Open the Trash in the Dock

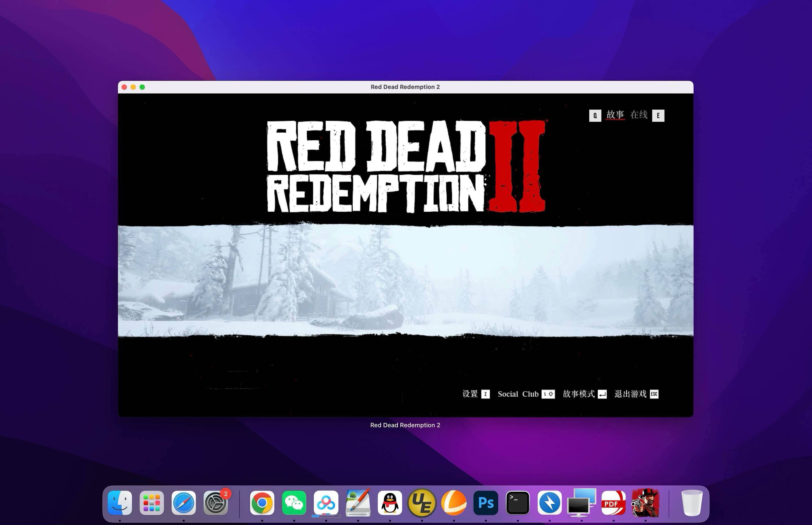[x=692, y=503]
